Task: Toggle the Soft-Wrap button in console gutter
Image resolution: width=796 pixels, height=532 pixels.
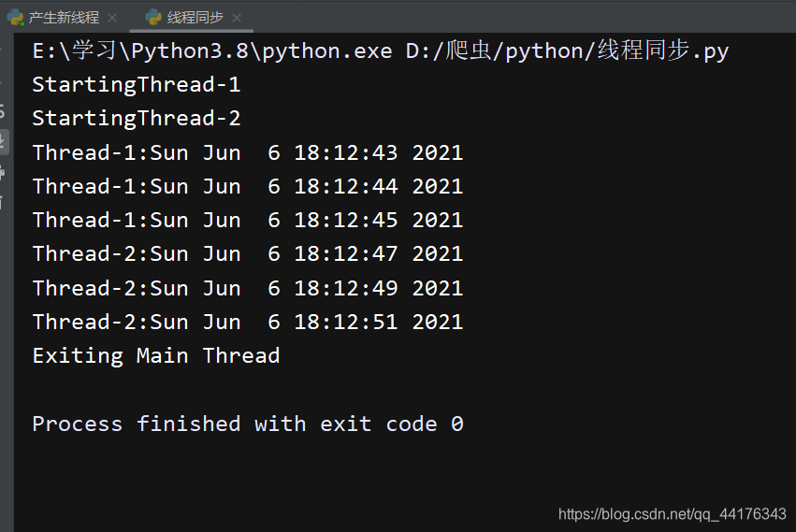Action: (x=2, y=111)
